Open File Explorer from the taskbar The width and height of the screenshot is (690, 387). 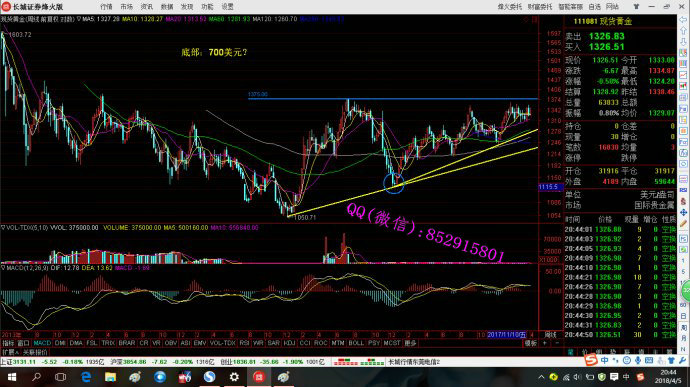110,377
